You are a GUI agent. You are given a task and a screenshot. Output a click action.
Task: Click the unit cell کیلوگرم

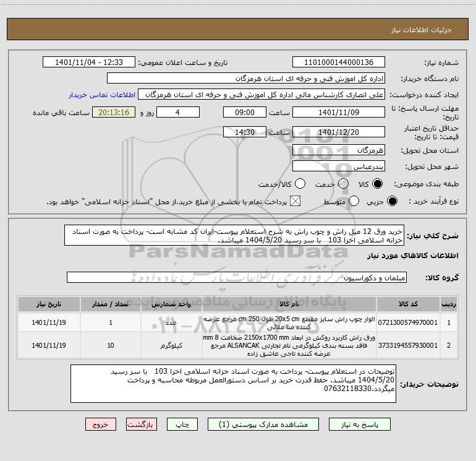coord(171,345)
